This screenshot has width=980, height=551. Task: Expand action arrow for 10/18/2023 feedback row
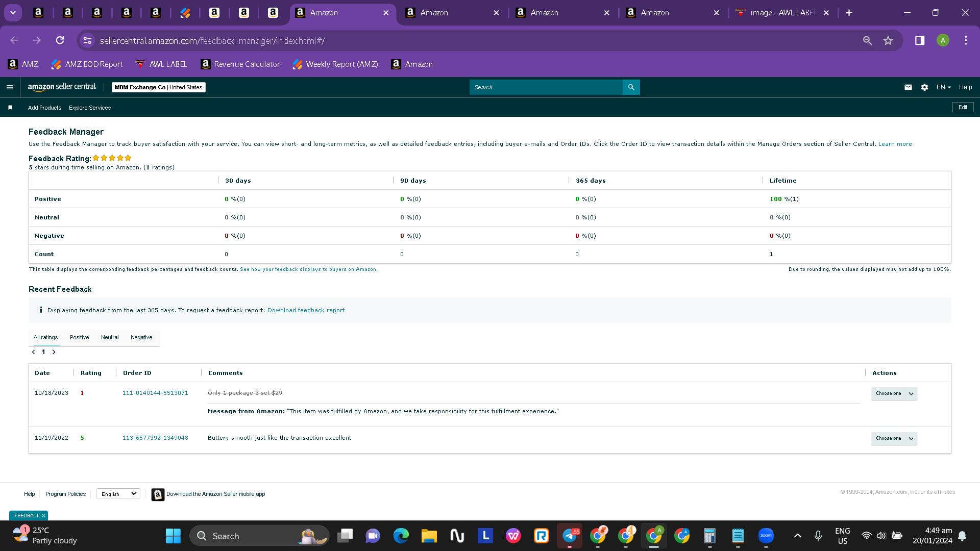pos(911,393)
